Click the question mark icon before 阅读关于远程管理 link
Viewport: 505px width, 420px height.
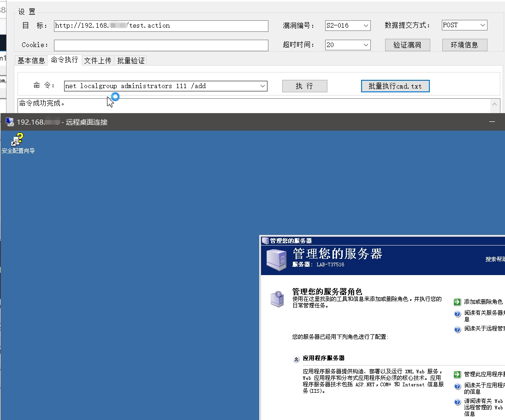pos(457,330)
